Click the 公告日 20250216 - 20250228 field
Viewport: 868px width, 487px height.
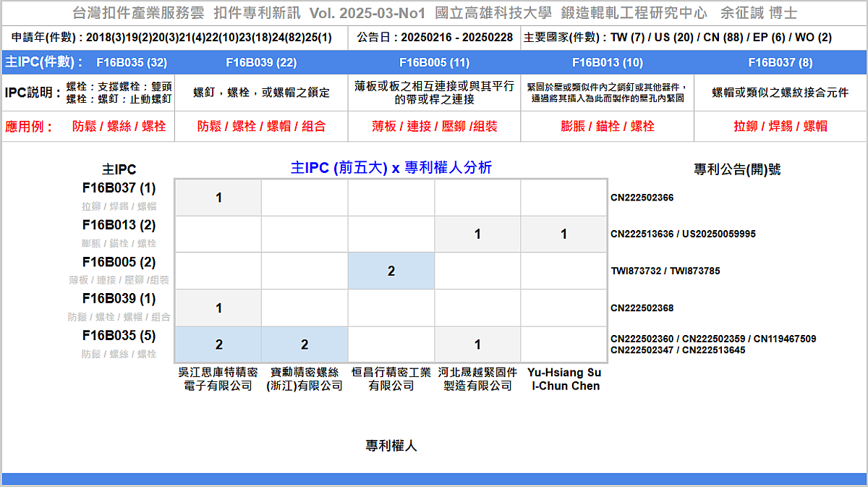(435, 38)
